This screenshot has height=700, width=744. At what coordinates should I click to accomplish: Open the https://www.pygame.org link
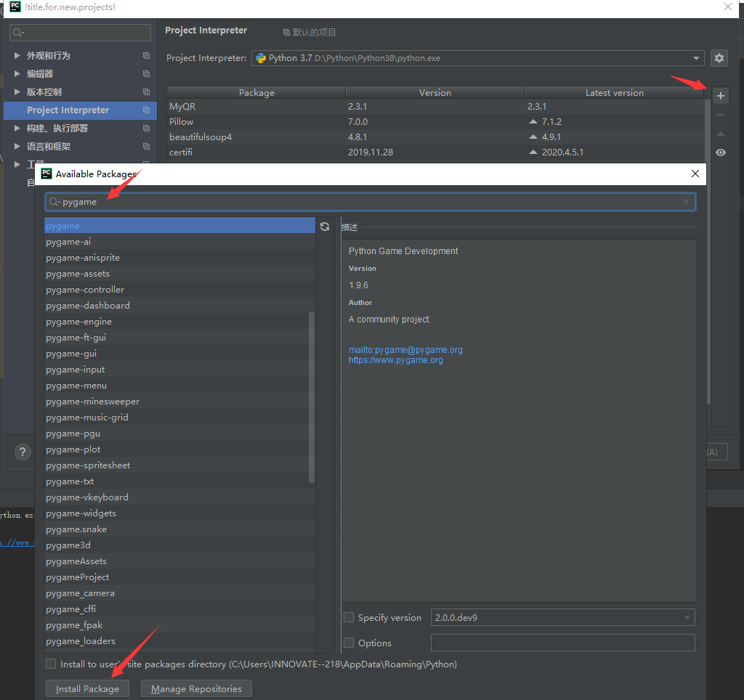pyautogui.click(x=396, y=360)
